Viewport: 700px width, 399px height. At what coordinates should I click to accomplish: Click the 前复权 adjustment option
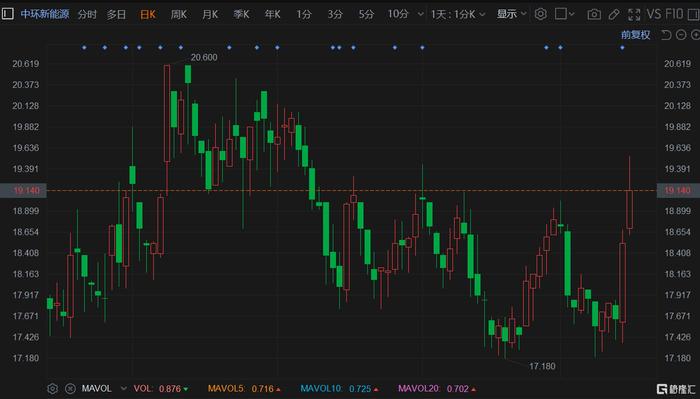(x=635, y=35)
